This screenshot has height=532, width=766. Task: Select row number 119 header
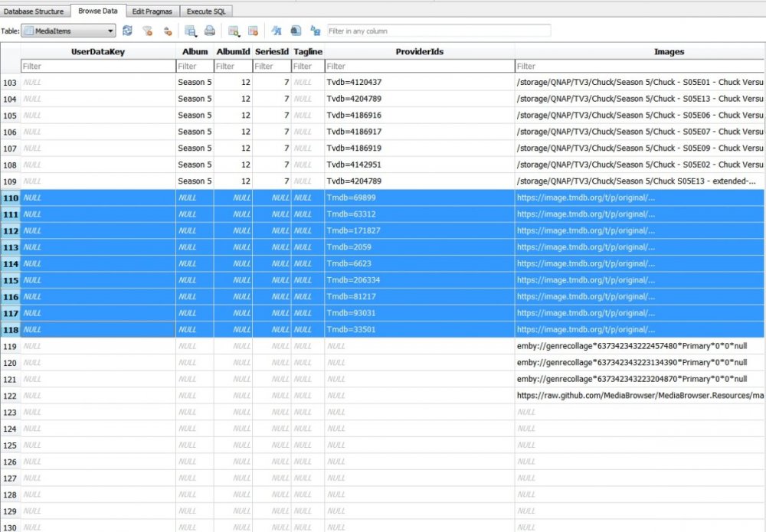10,347
